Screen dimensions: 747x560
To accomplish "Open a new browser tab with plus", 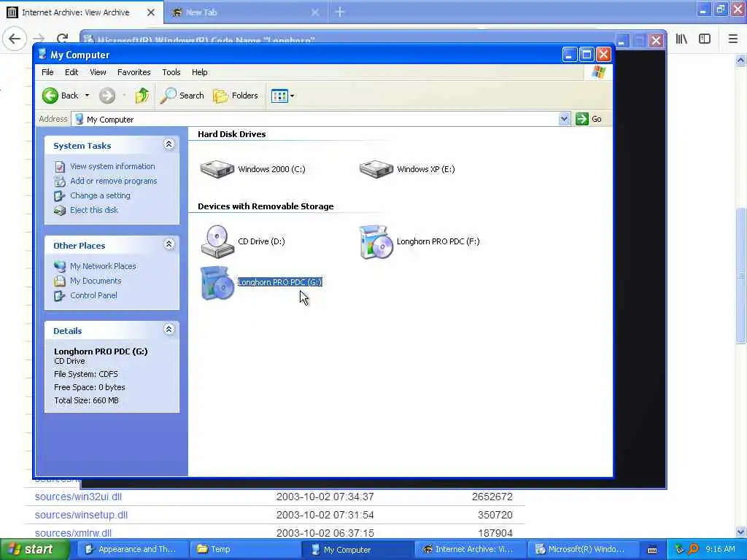I will tap(340, 12).
